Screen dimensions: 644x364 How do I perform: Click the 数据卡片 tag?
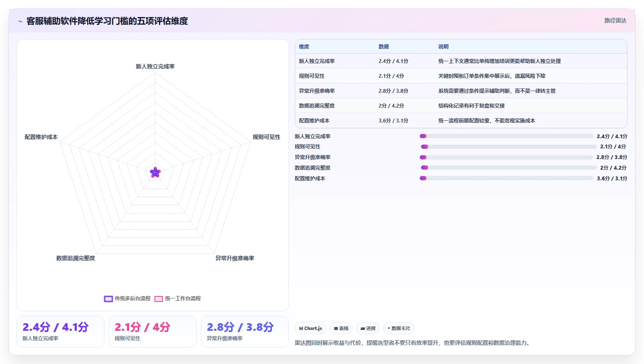(399, 328)
